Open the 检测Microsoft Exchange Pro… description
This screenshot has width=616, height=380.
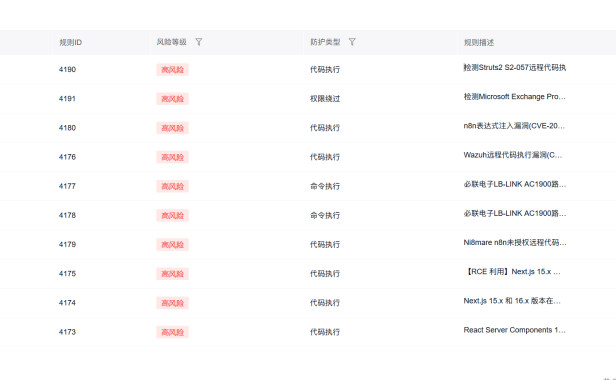(515, 97)
